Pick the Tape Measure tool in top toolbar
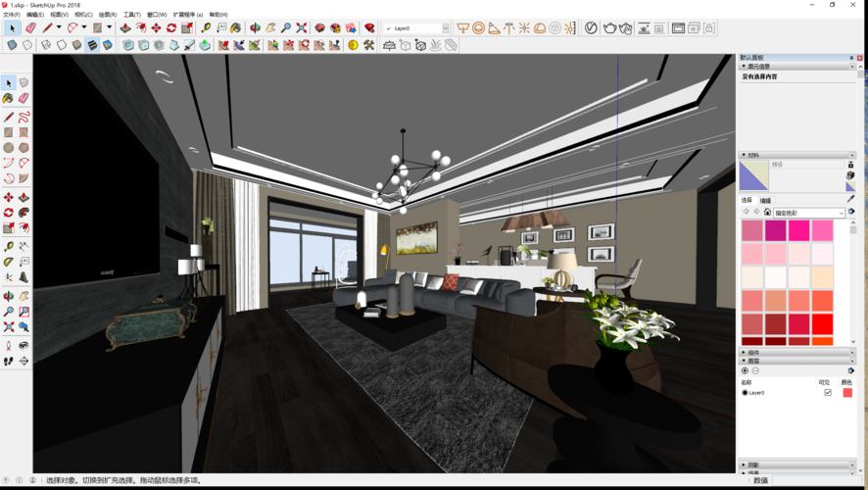The image size is (868, 490). click(x=206, y=27)
